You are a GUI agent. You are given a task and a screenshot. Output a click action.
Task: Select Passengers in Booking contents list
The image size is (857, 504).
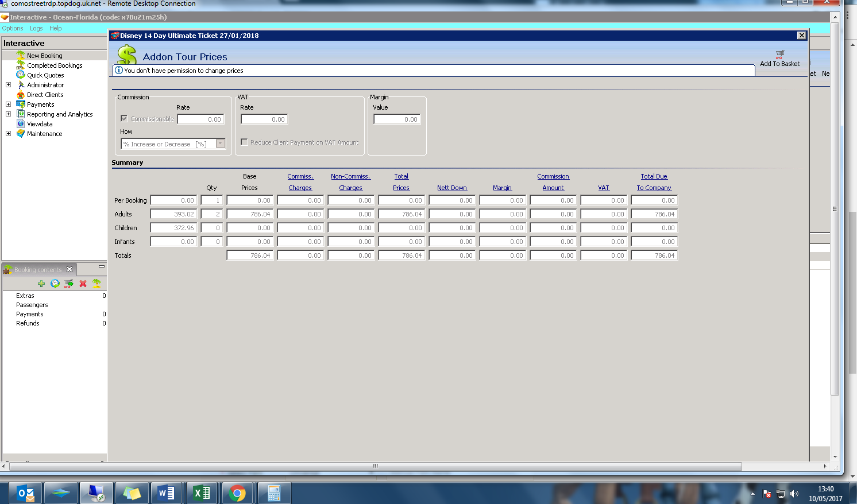pos(32,305)
